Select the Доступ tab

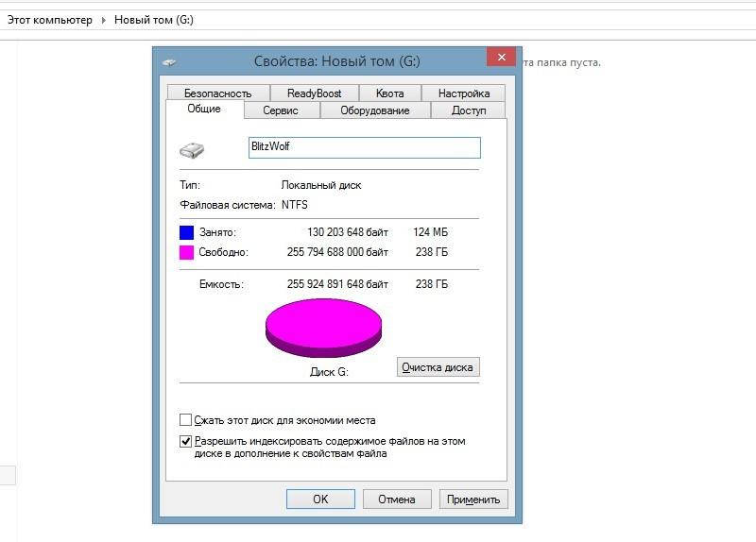click(x=468, y=110)
